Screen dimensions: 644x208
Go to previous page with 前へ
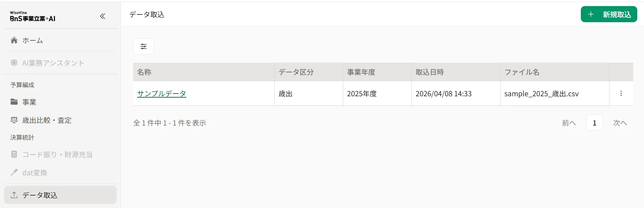tap(569, 123)
